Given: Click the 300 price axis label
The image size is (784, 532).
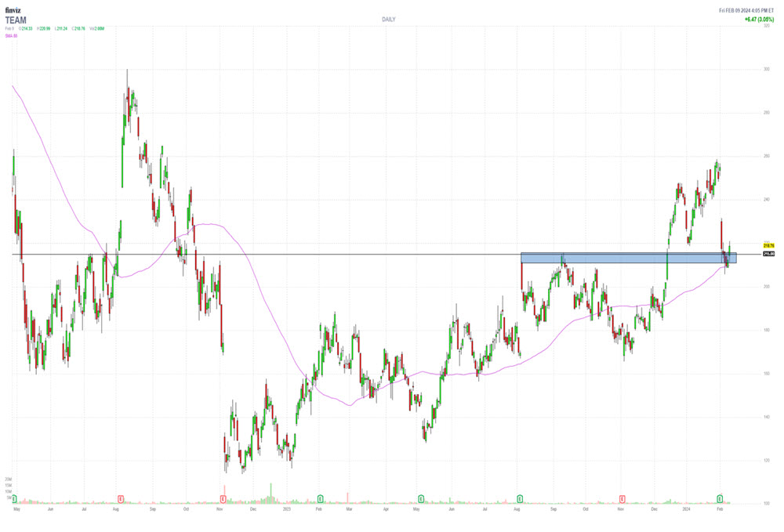Looking at the screenshot, I should 766,70.
